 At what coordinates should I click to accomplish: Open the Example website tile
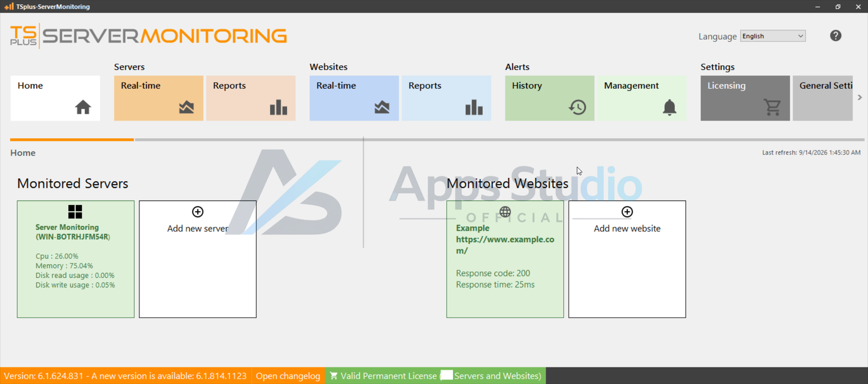click(x=505, y=259)
